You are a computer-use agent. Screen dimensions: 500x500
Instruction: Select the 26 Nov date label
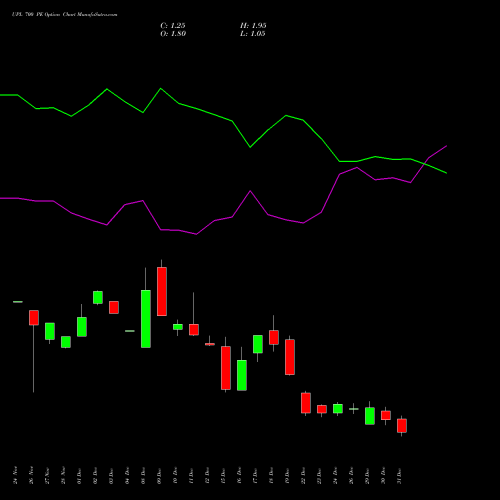click(x=31, y=476)
